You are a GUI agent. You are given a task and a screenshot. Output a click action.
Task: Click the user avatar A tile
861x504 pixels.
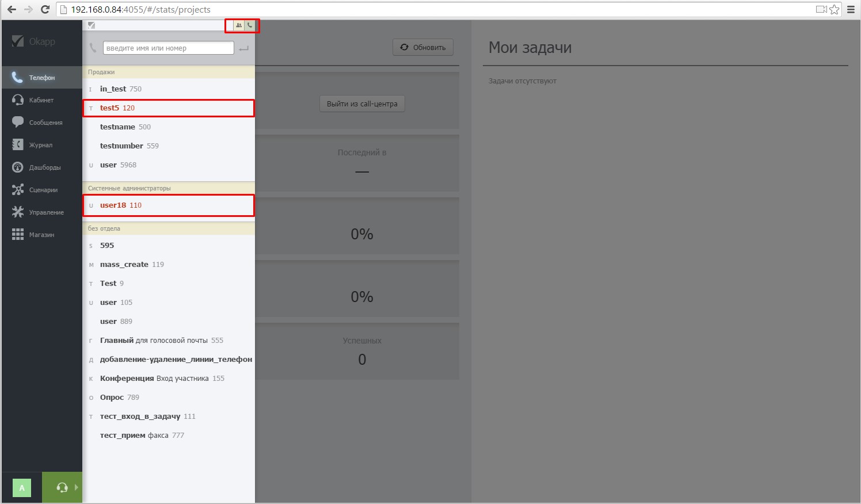[22, 488]
